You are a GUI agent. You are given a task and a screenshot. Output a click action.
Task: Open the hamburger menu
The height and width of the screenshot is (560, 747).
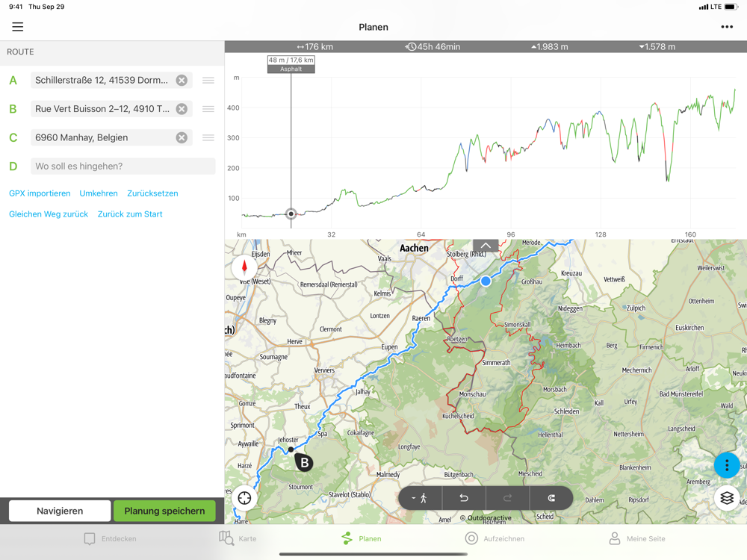[18, 27]
